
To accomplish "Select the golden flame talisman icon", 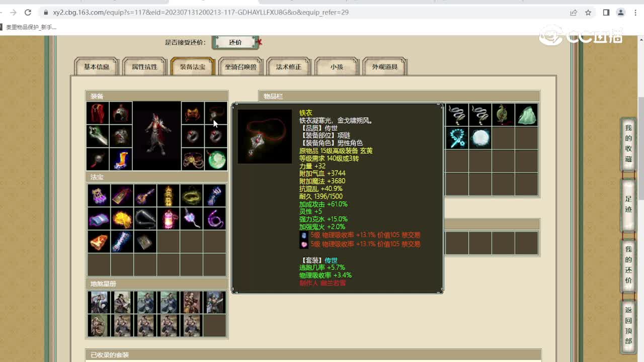I will [122, 219].
